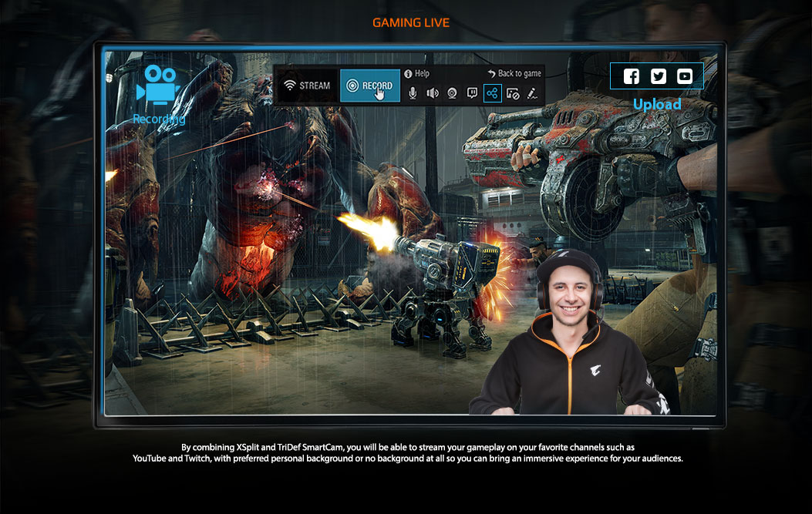This screenshot has height=514, width=812.
Task: Click the screen block overlay icon
Action: [513, 93]
